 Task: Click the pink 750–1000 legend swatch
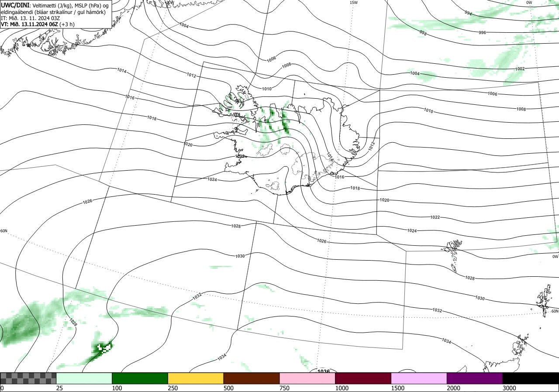point(307,378)
